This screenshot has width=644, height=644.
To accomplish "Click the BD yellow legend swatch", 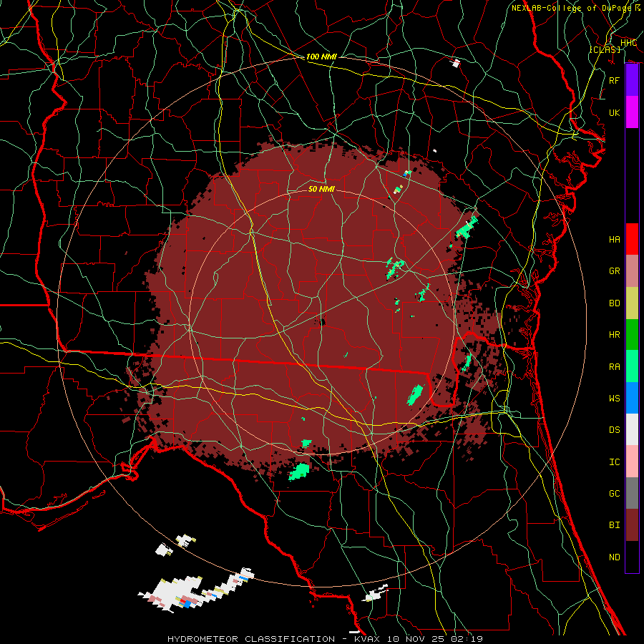I will (632, 303).
